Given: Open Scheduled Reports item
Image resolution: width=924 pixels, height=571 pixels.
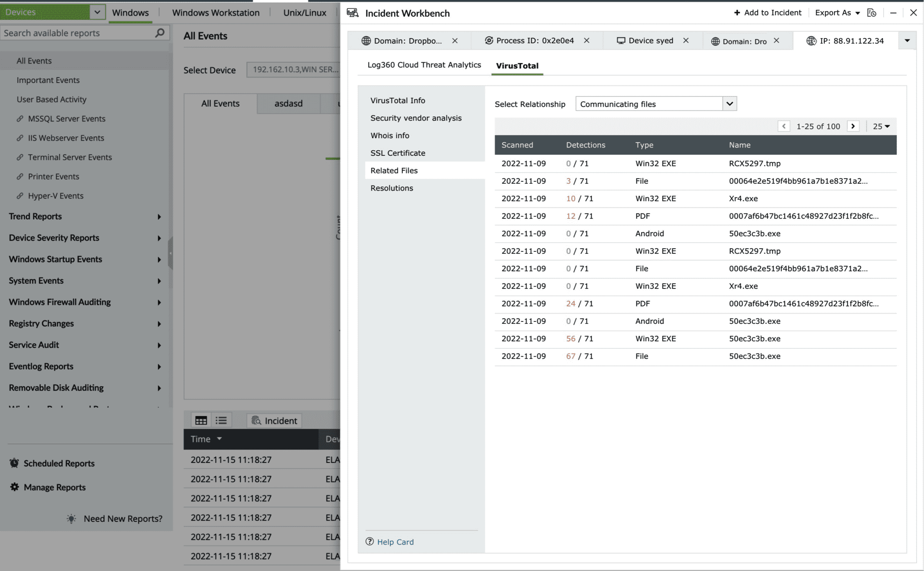Looking at the screenshot, I should [59, 463].
